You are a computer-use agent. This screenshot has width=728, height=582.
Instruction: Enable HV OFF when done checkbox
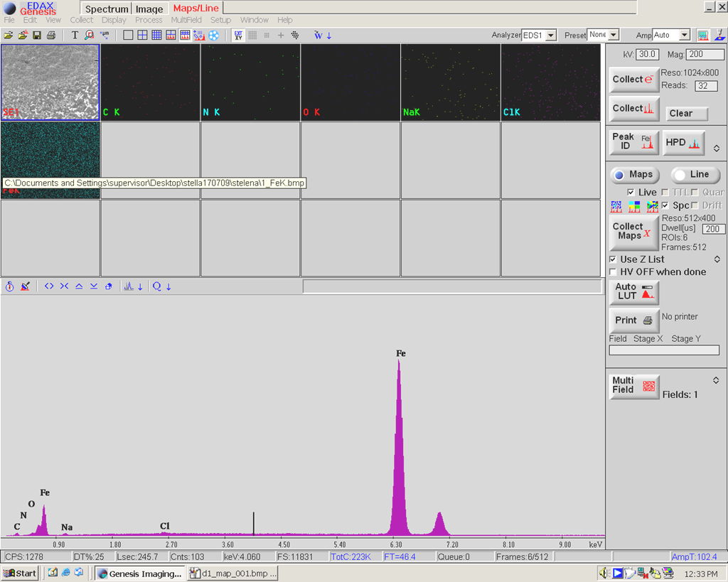pos(613,272)
